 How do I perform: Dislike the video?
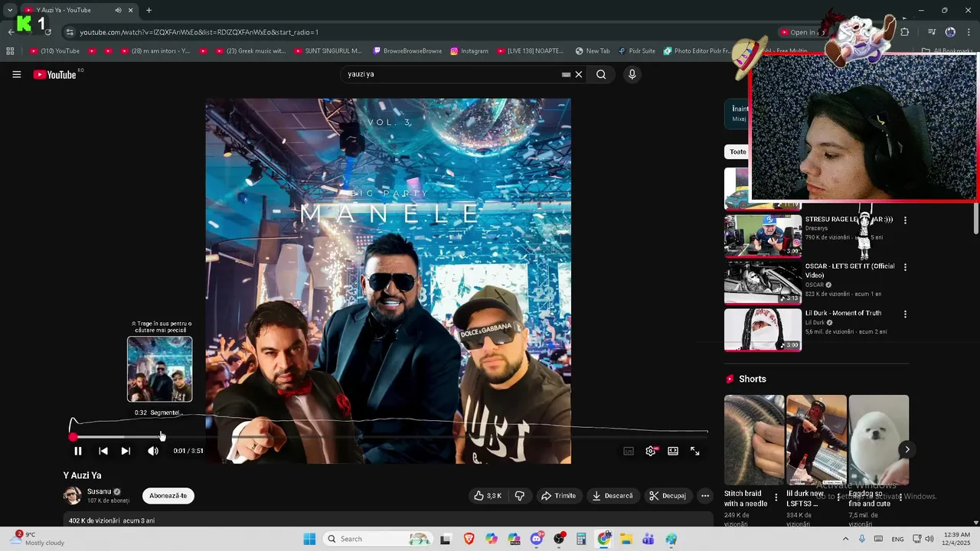pos(520,496)
